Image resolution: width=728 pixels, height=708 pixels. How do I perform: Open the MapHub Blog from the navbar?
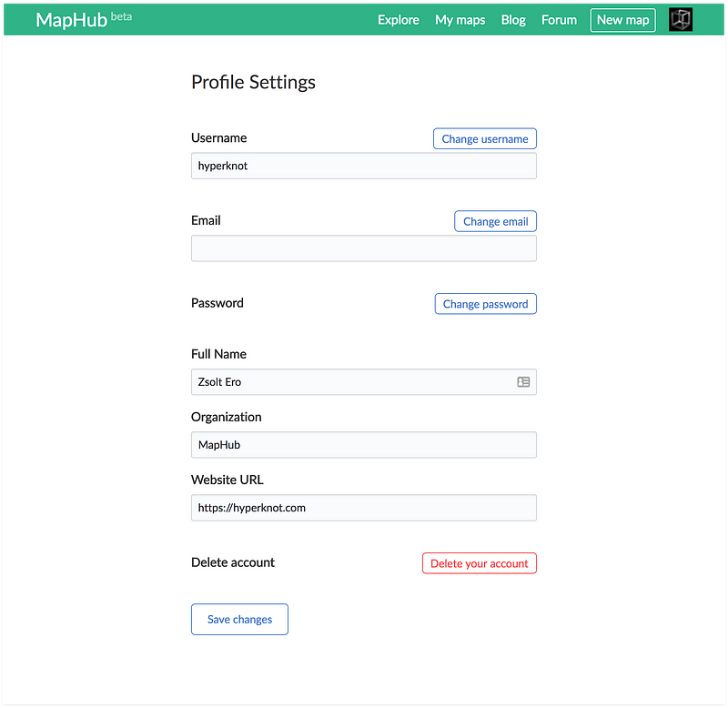[512, 19]
